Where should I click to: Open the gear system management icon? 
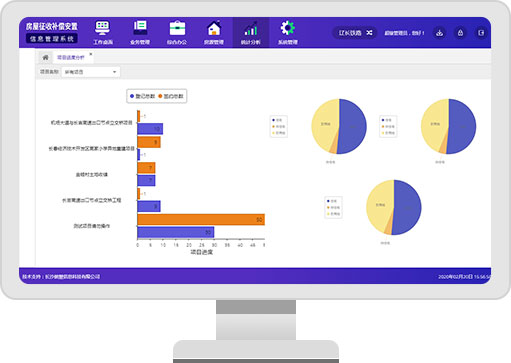(x=287, y=28)
